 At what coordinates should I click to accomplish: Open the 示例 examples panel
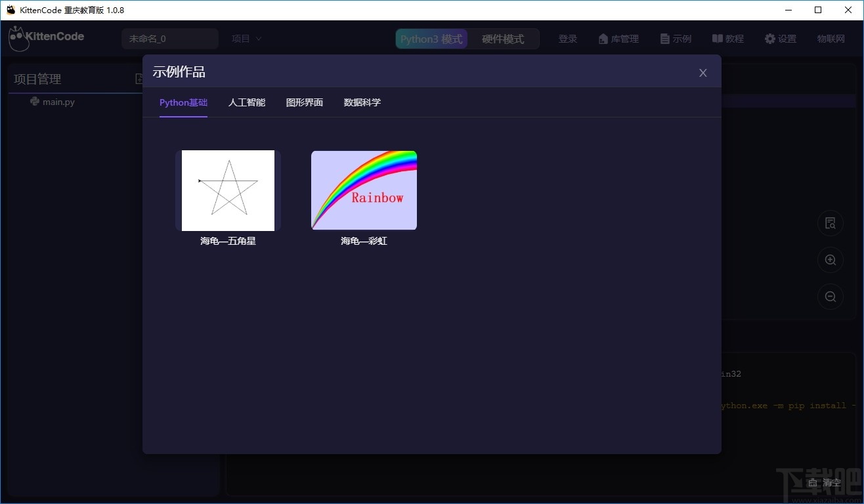tap(676, 38)
